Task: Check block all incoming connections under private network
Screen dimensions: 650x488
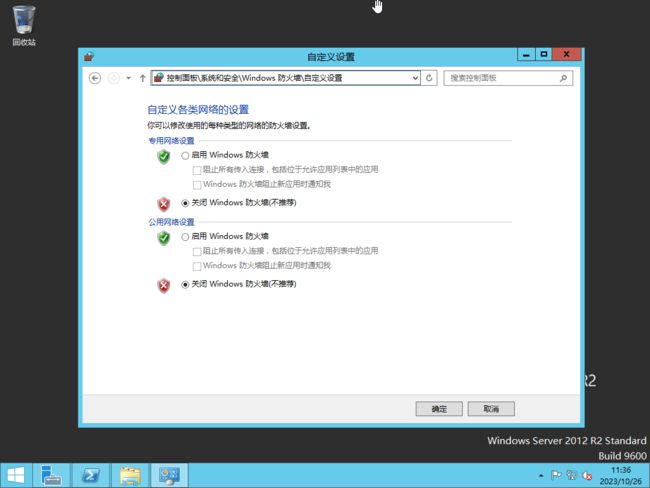Action: pyautogui.click(x=197, y=170)
